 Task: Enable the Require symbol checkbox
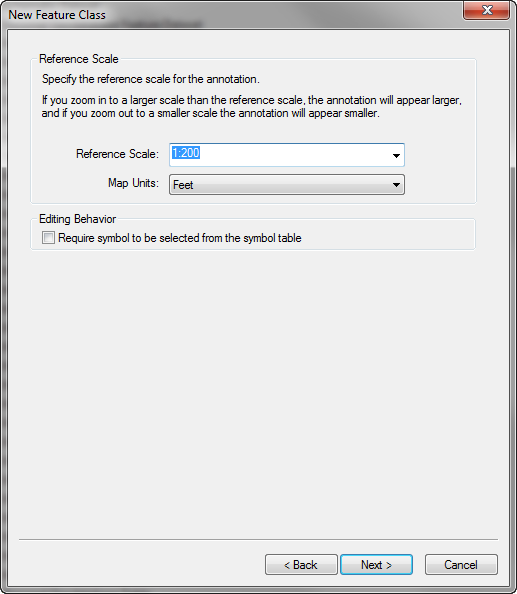(x=48, y=238)
